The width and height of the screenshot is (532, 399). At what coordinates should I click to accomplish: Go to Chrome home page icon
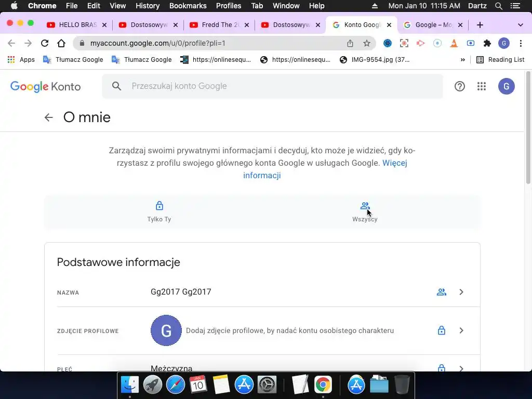pos(61,43)
